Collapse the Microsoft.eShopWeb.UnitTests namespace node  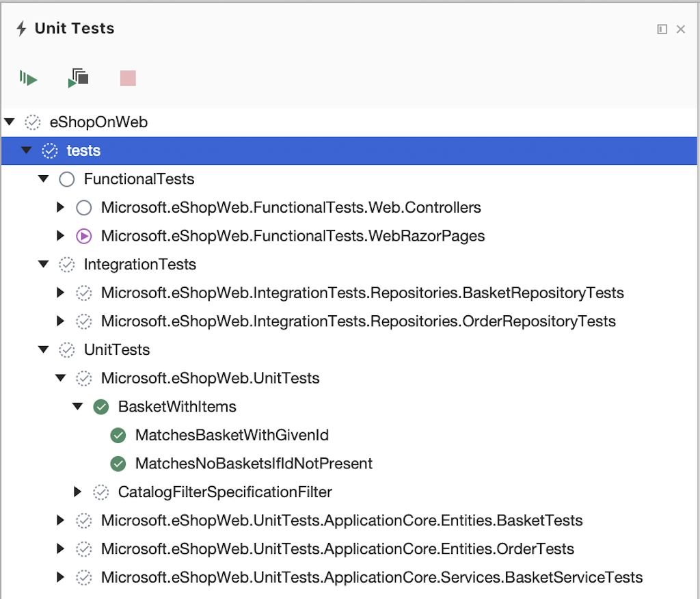61,378
